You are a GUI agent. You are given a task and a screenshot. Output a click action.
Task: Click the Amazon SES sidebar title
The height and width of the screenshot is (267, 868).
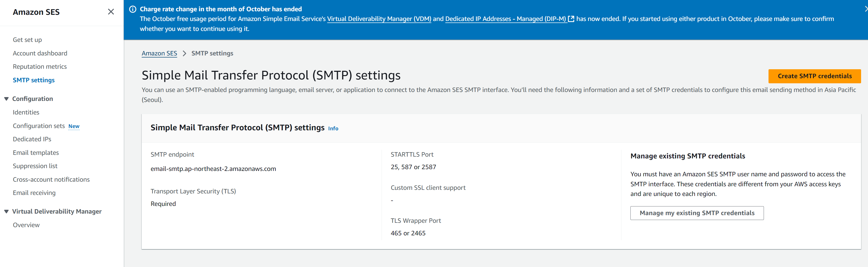(36, 12)
